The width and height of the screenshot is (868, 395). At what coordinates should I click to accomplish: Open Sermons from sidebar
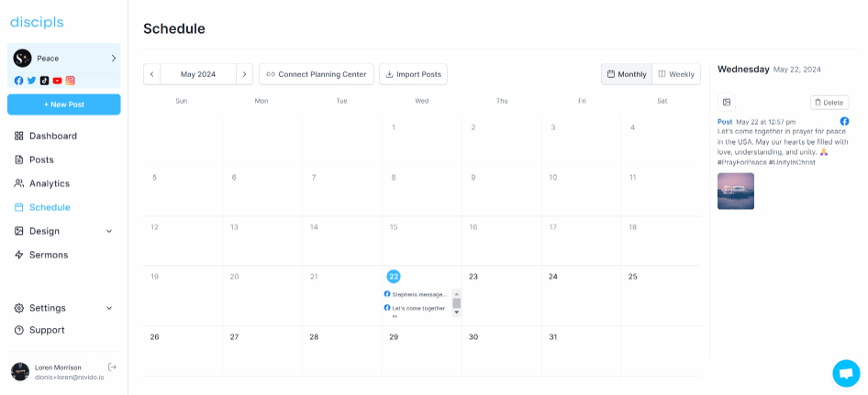tap(48, 255)
